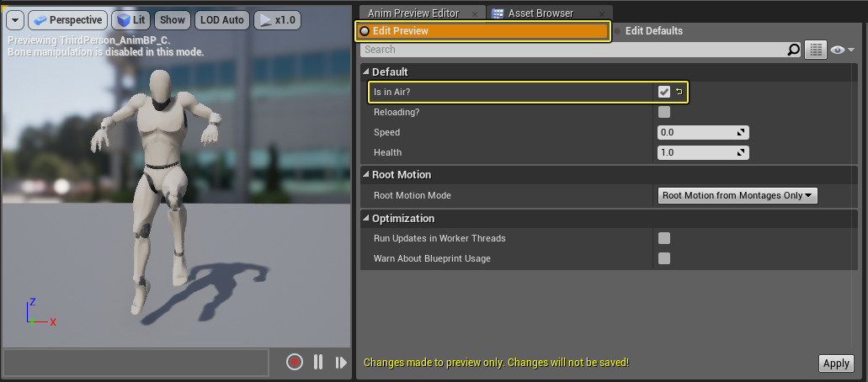
Task: Click the Root Motion Mode label
Action: pos(412,195)
